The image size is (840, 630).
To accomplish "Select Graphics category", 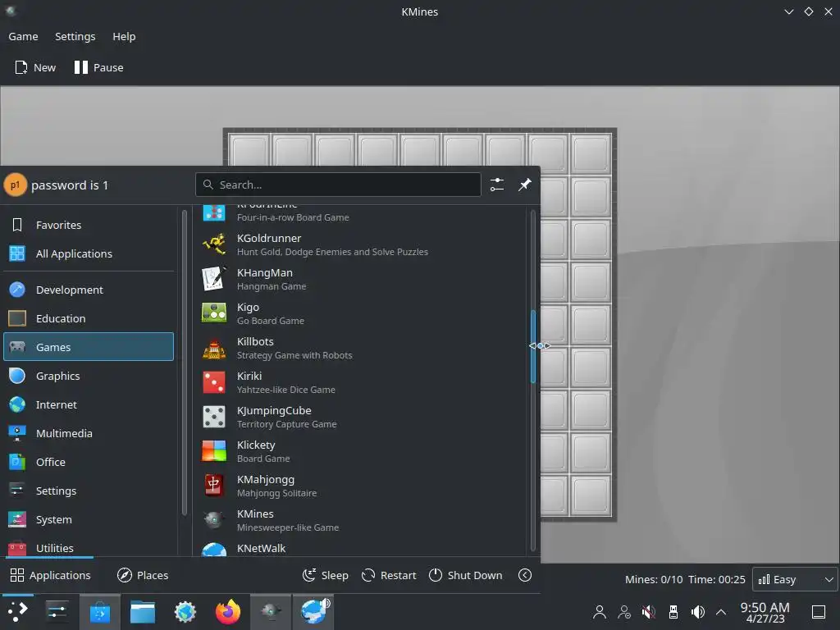I will click(x=89, y=376).
